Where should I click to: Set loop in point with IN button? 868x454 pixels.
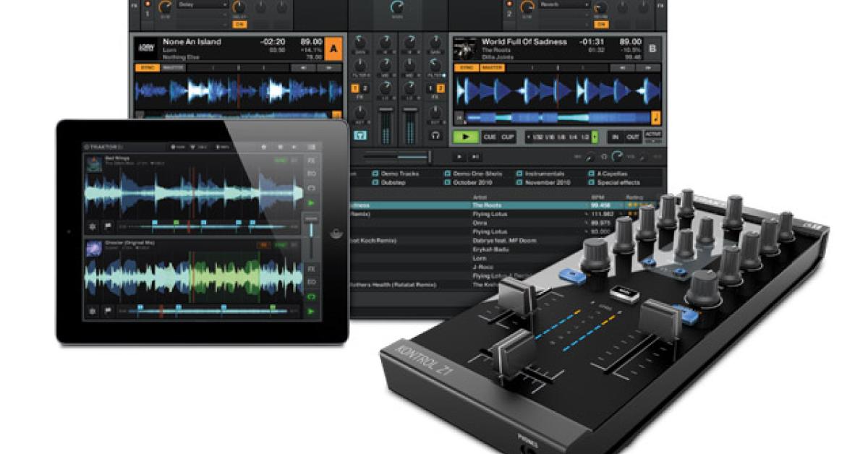tap(616, 137)
